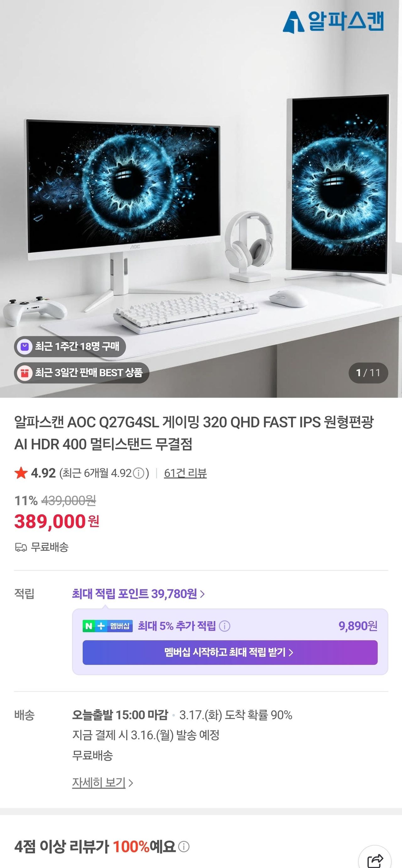Tap the delivery truck 무료배송 icon
Screen dimensions: 402x868
[x=21, y=547]
